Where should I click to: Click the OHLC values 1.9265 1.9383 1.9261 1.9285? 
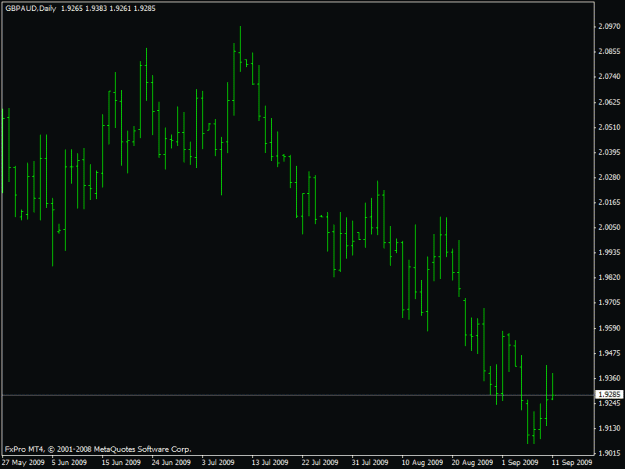coord(108,8)
